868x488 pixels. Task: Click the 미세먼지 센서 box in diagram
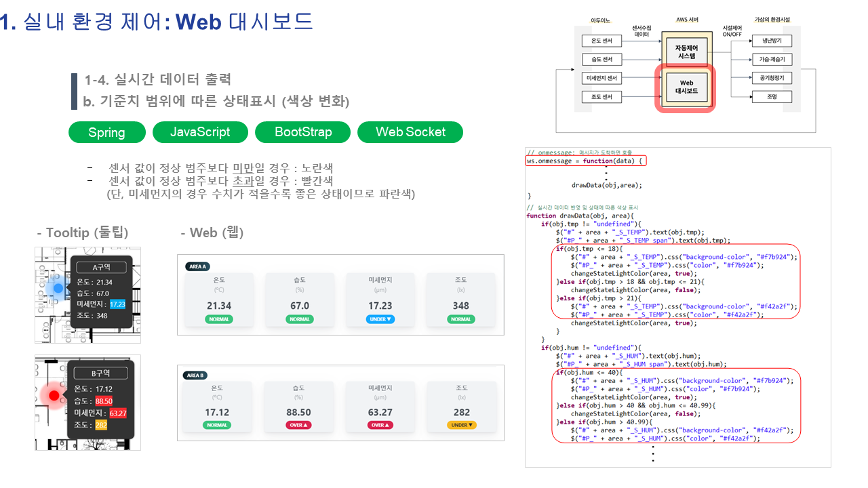(x=602, y=79)
